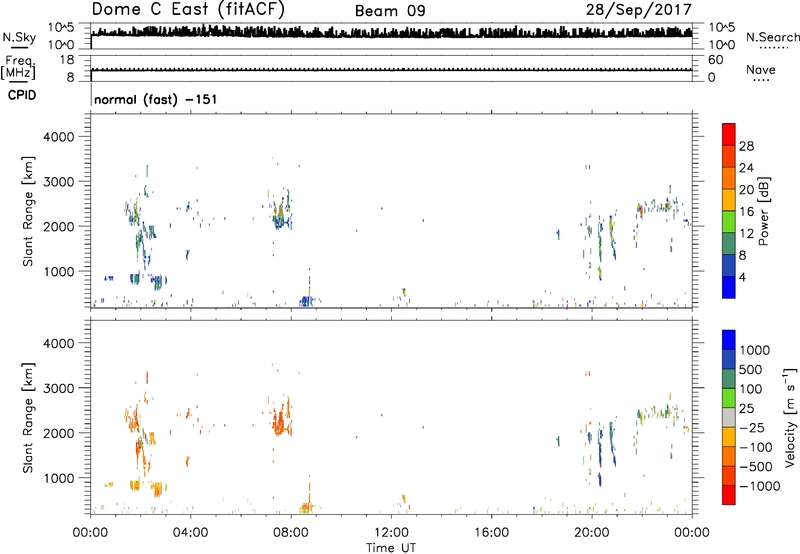
Task: Click the '-25' velocity scale value
Action: pos(752,428)
